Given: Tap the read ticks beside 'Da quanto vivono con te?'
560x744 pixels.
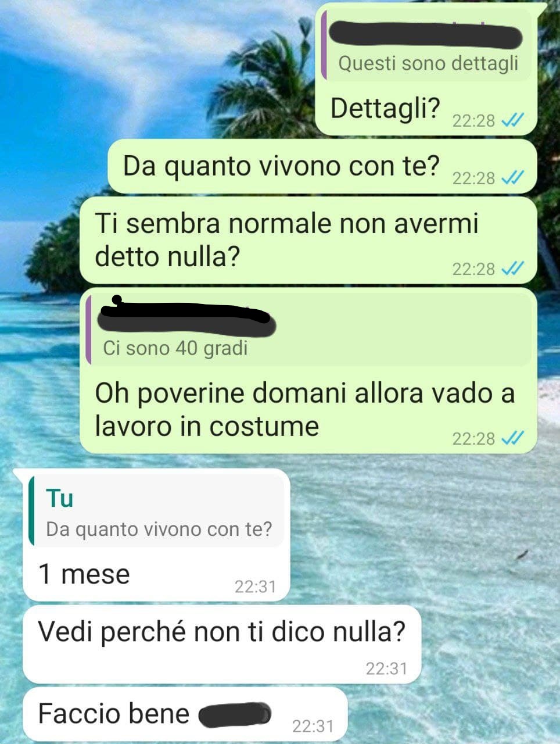Looking at the screenshot, I should 512,177.
